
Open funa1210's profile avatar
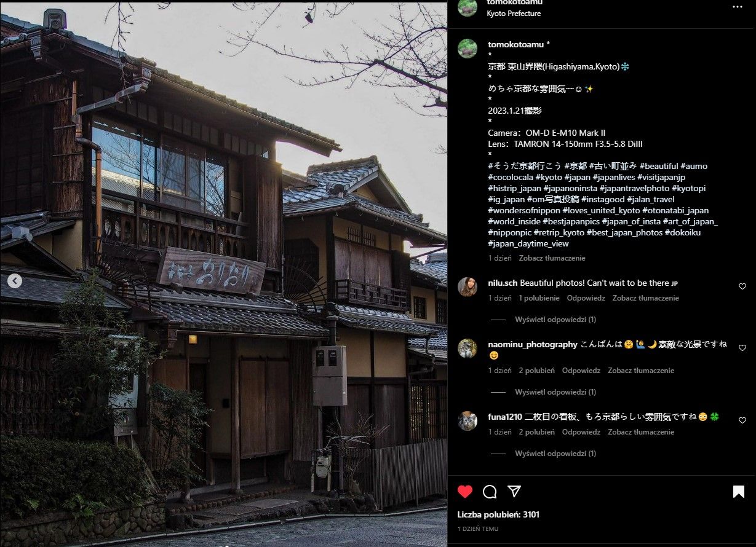click(468, 421)
